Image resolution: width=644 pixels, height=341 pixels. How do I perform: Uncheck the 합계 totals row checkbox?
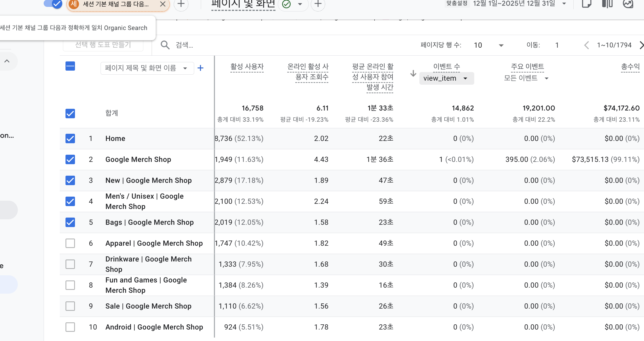click(70, 113)
